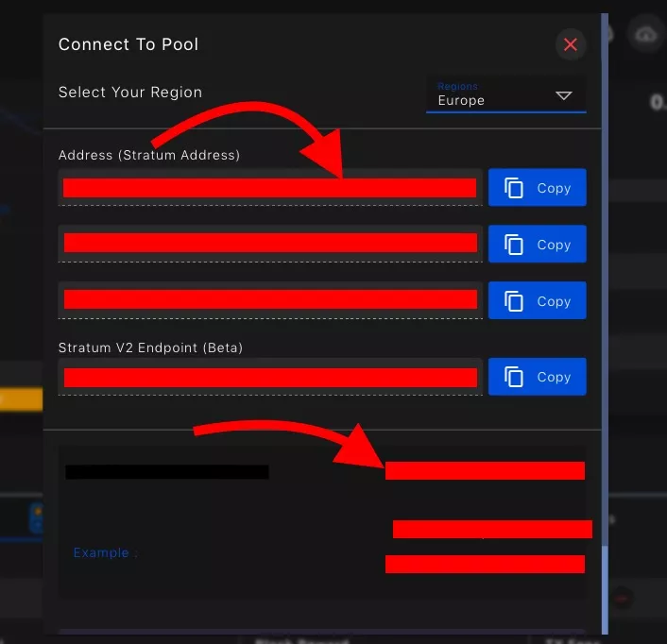Click the dialog's vertical scrollbar

605,283
